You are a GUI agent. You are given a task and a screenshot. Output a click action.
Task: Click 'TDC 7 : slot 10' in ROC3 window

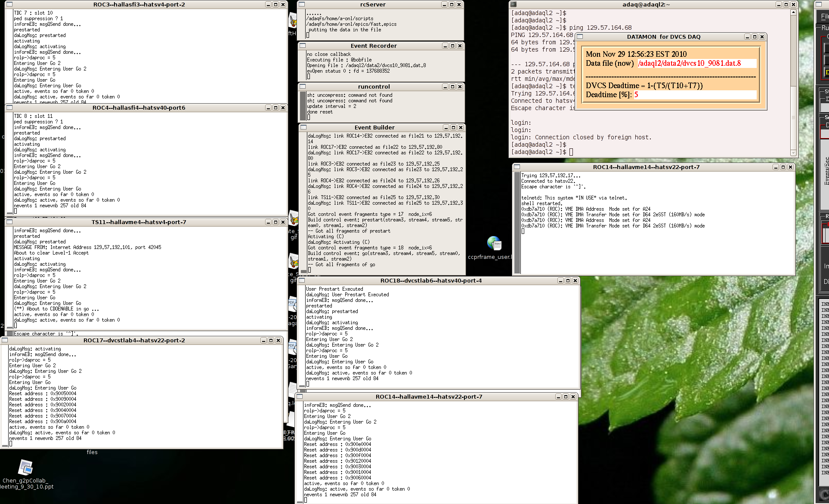click(x=33, y=13)
